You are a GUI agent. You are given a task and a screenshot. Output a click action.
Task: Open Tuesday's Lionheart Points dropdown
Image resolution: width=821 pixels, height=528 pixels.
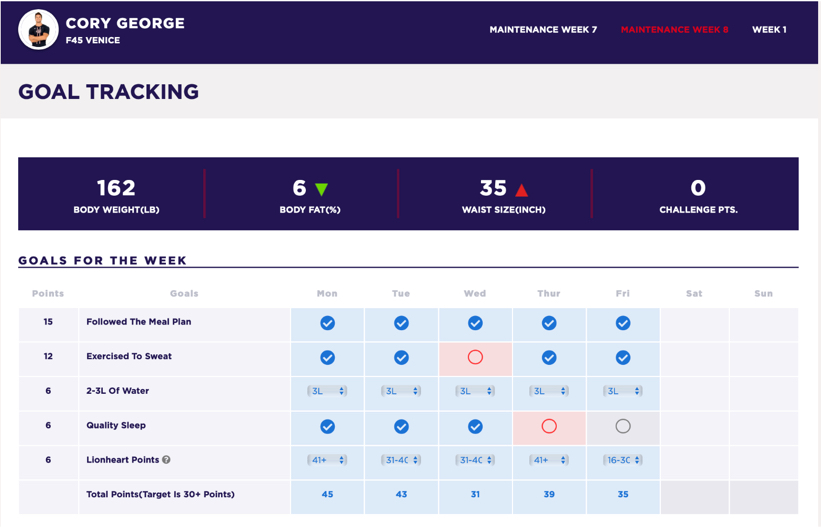pyautogui.click(x=401, y=460)
